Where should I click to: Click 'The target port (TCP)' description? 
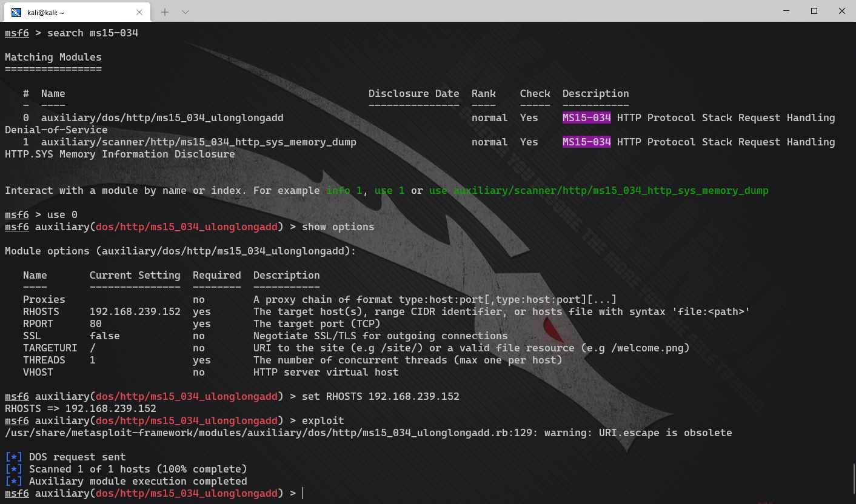pos(317,323)
